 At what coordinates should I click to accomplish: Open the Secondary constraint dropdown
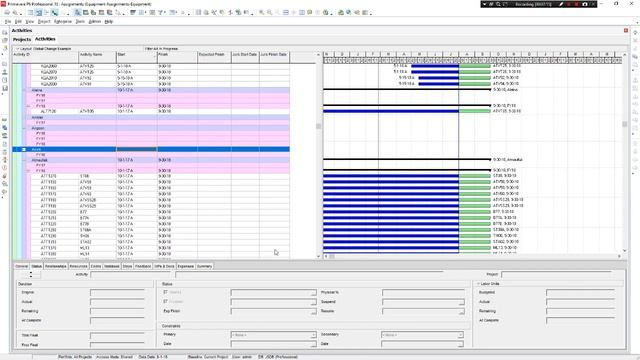click(460, 335)
